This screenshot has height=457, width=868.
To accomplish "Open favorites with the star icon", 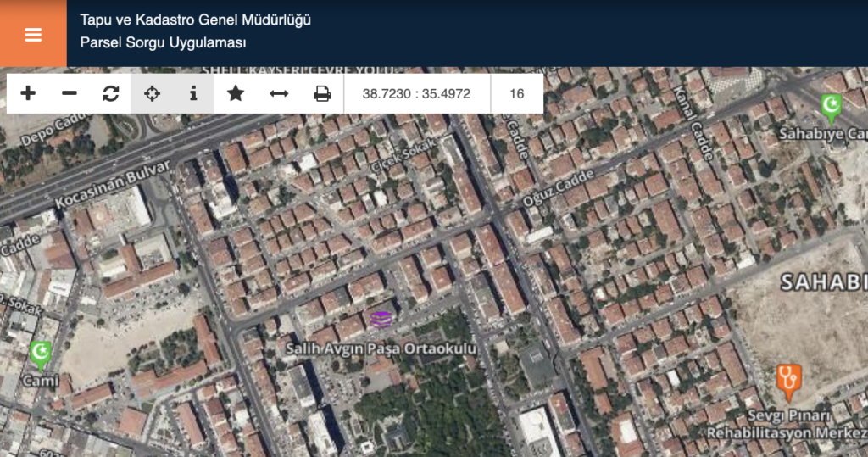I will pos(236,93).
